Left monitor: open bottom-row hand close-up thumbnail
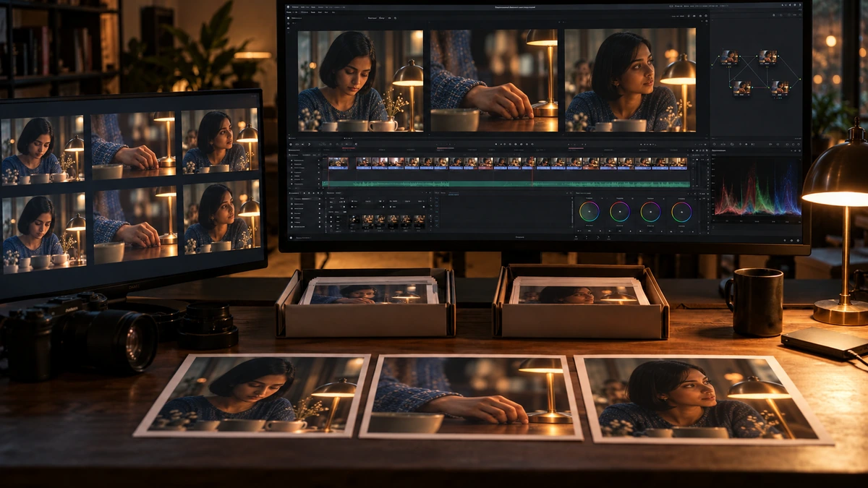This screenshot has width=868, height=488. tap(135, 224)
